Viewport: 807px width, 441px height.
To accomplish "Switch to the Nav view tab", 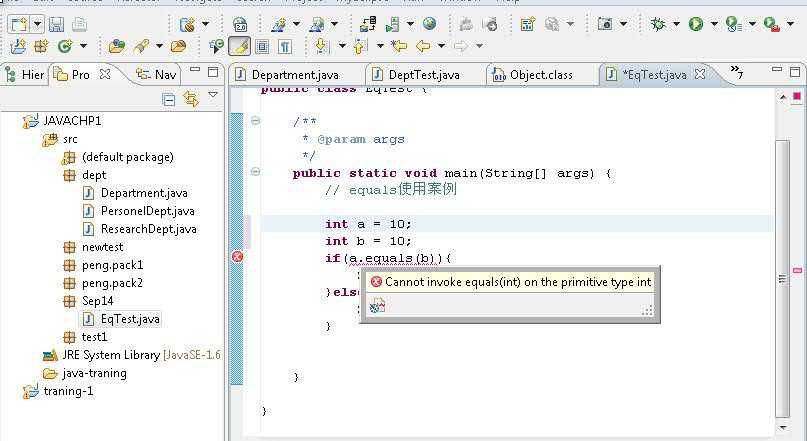I will click(156, 75).
